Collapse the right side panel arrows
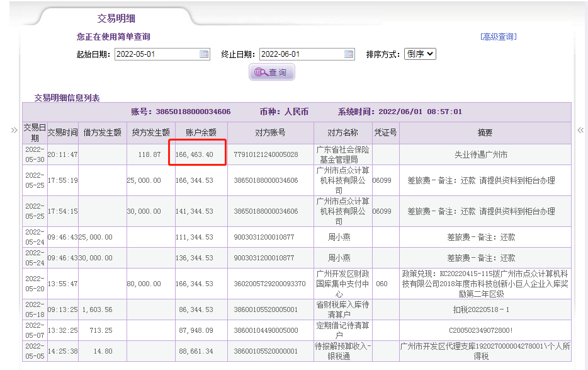The image size is (588, 370). [x=580, y=130]
